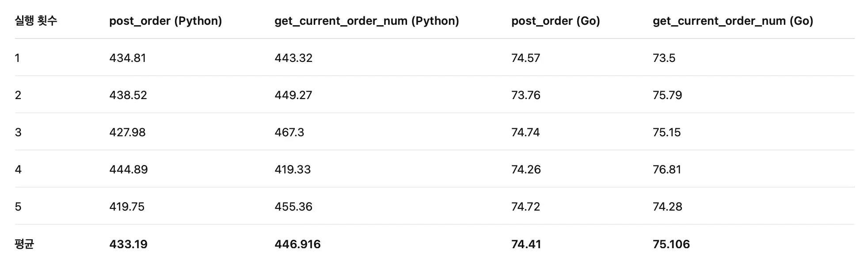Select the 455.36 table cell
The image size is (868, 269).
[293, 207]
